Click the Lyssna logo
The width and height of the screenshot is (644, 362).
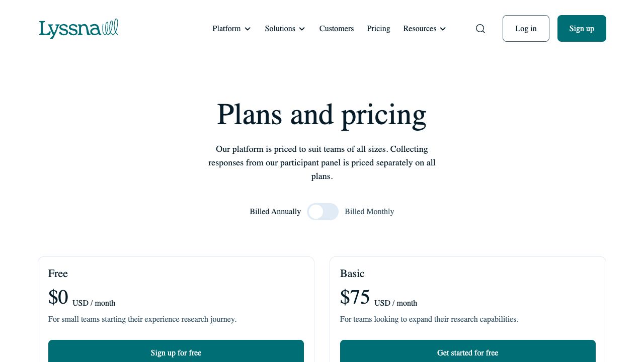[78, 29]
